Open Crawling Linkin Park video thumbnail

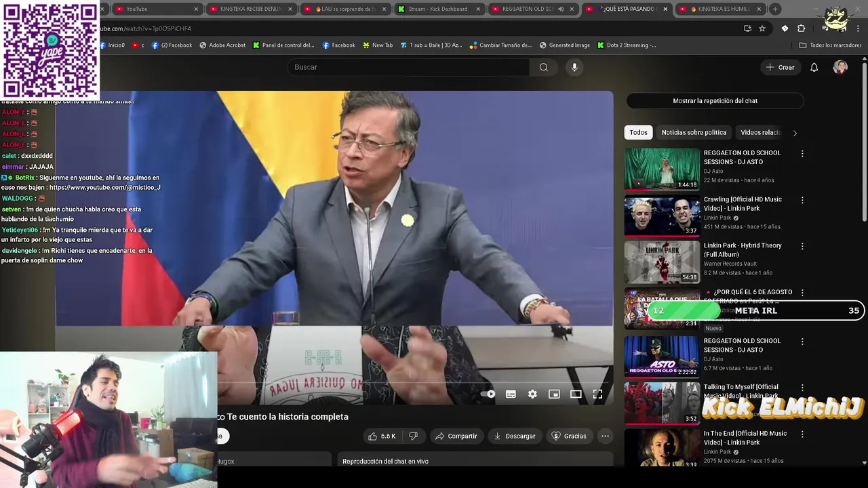tap(662, 216)
